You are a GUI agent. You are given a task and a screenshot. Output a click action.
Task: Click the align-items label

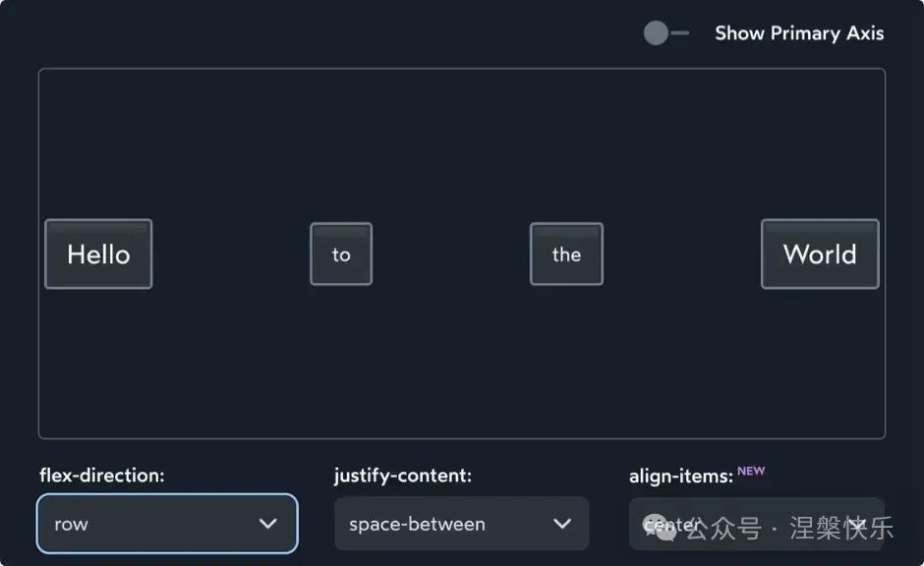(x=680, y=476)
